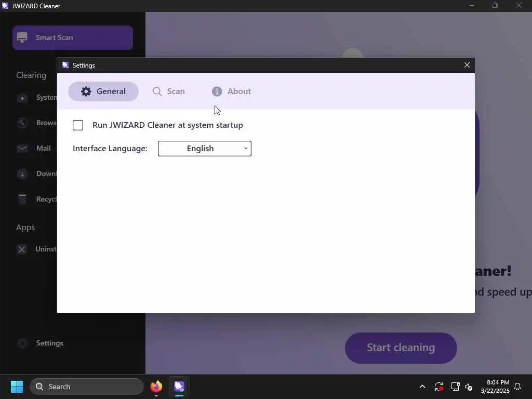The height and width of the screenshot is (399, 532).
Task: Click the muted volume tray icon
Action: 469,387
